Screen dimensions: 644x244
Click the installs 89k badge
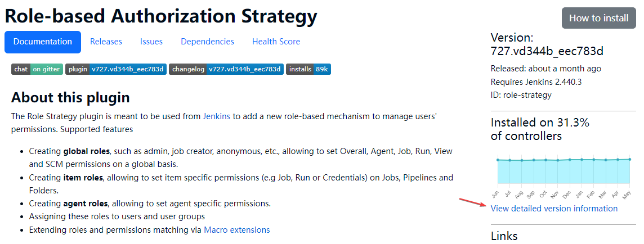point(308,69)
